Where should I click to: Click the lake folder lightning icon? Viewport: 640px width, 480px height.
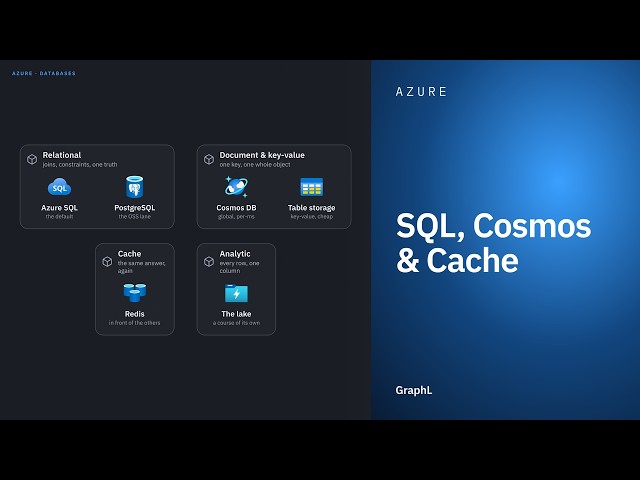point(236,293)
